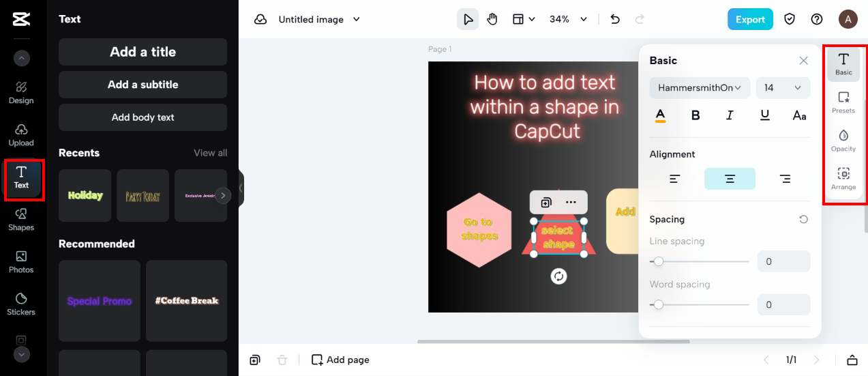Choose the Holiday text preset
The image size is (868, 376).
pyautogui.click(x=85, y=196)
